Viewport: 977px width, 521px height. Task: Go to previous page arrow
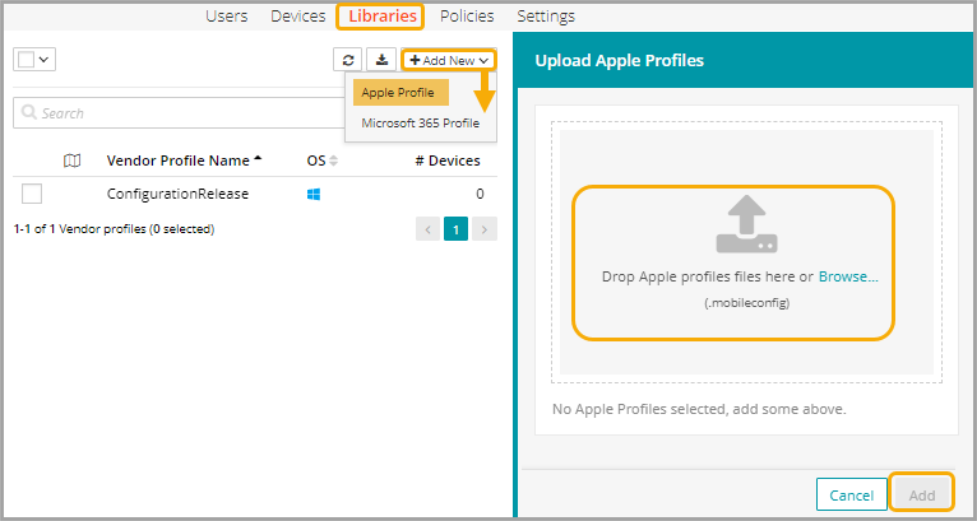(x=428, y=229)
